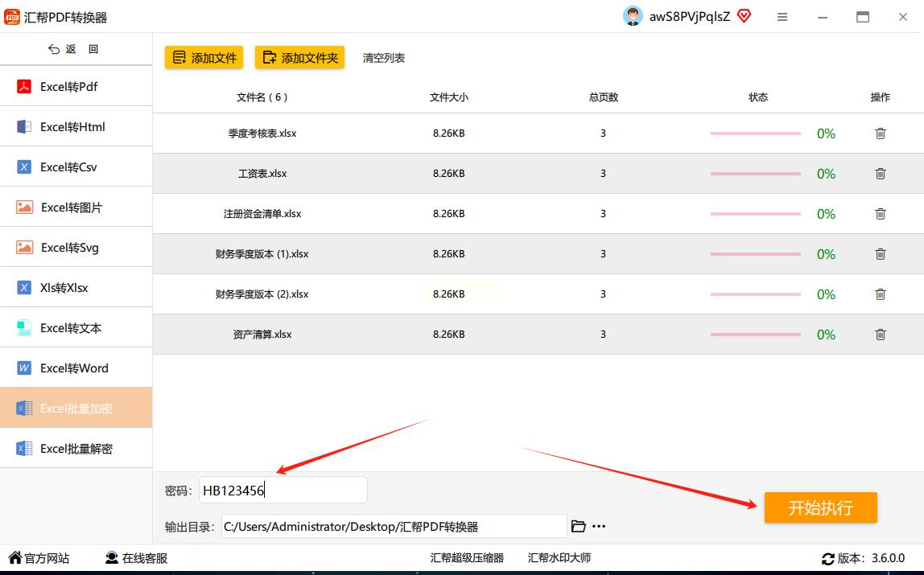Image resolution: width=924 pixels, height=575 pixels.
Task: Open output folder via folder icon
Action: click(579, 526)
